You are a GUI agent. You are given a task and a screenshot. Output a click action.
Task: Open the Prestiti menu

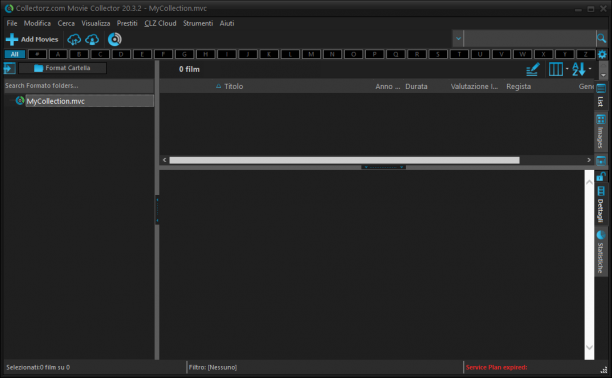[x=127, y=23]
